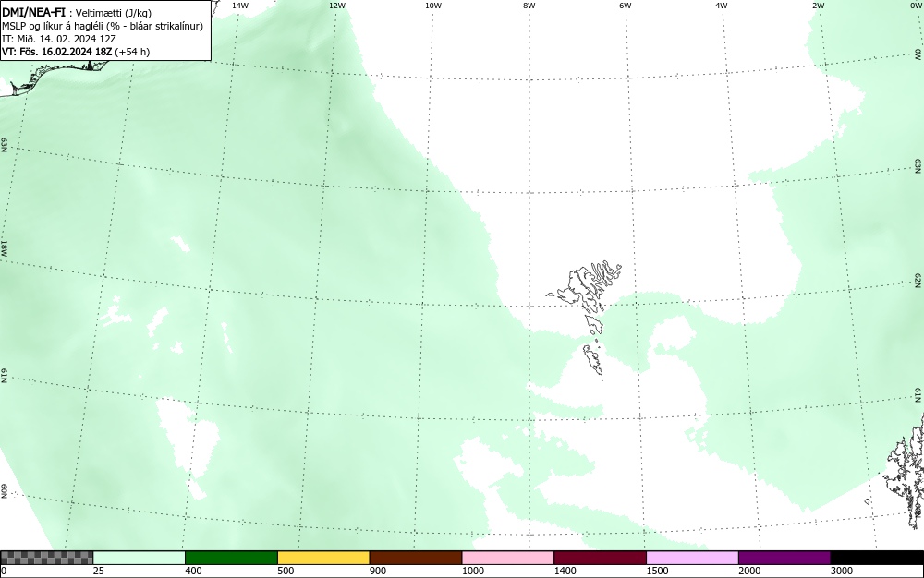The height and width of the screenshot is (578, 924).
Task: Click the "6W" longitude label
Action: point(626,6)
